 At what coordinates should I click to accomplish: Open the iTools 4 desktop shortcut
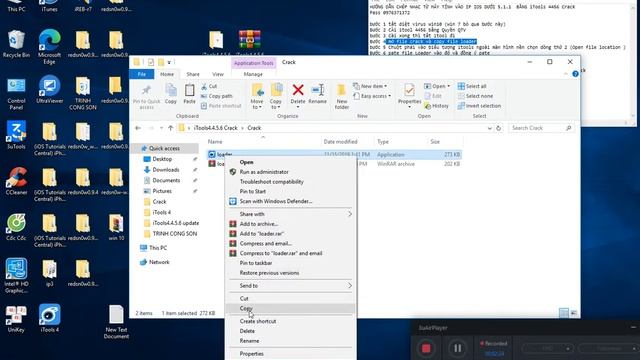(x=49, y=318)
